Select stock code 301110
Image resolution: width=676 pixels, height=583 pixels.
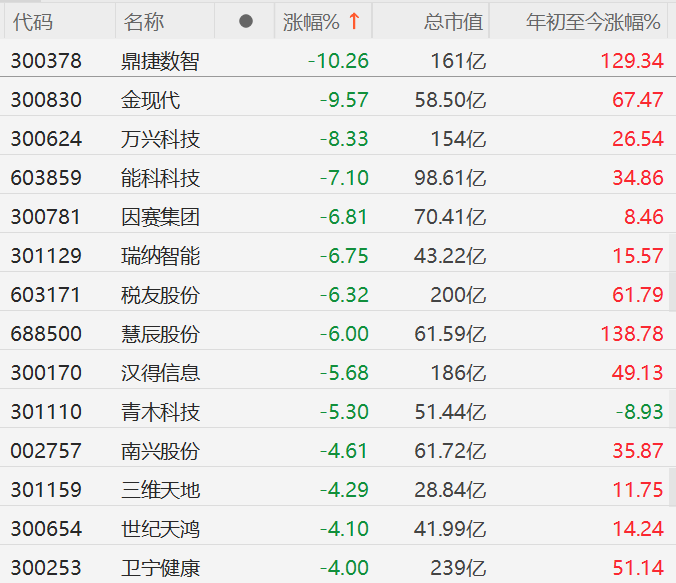coord(46,412)
